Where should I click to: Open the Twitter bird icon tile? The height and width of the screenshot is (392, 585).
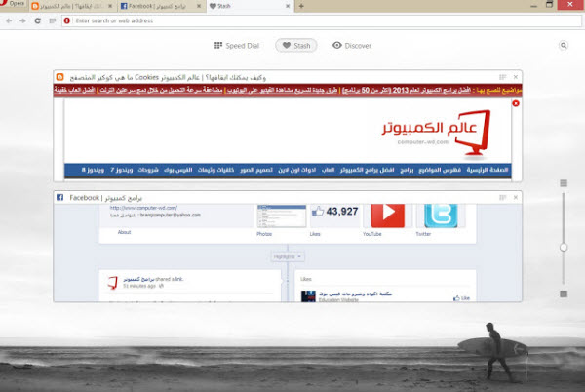[x=441, y=216]
